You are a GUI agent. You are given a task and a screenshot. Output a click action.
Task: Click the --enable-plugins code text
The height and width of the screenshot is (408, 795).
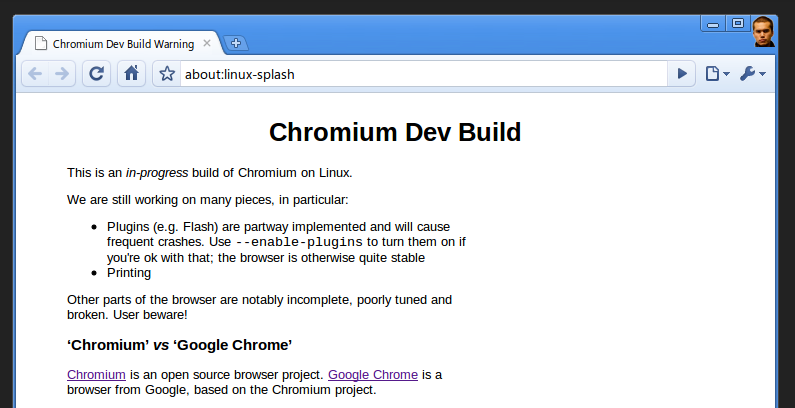coord(299,242)
